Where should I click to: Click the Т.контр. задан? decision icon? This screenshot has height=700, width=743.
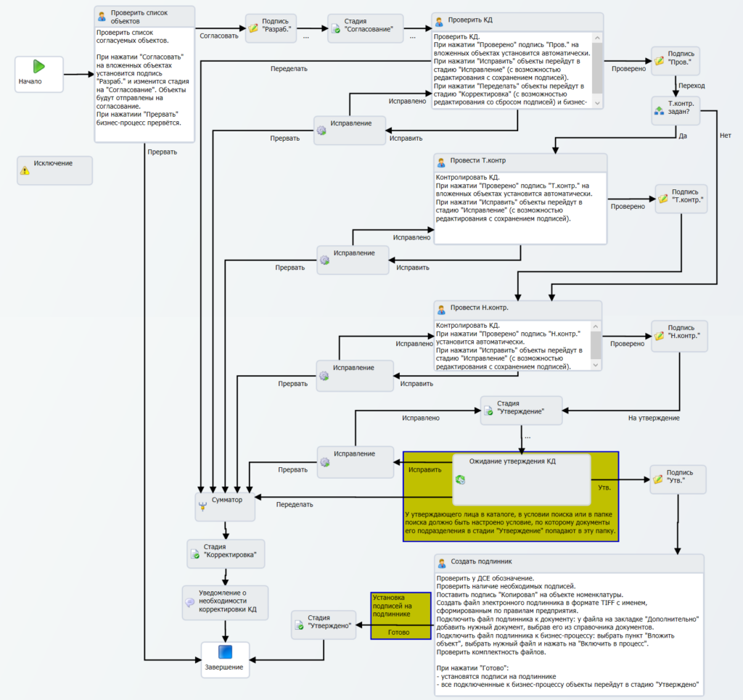click(x=659, y=110)
